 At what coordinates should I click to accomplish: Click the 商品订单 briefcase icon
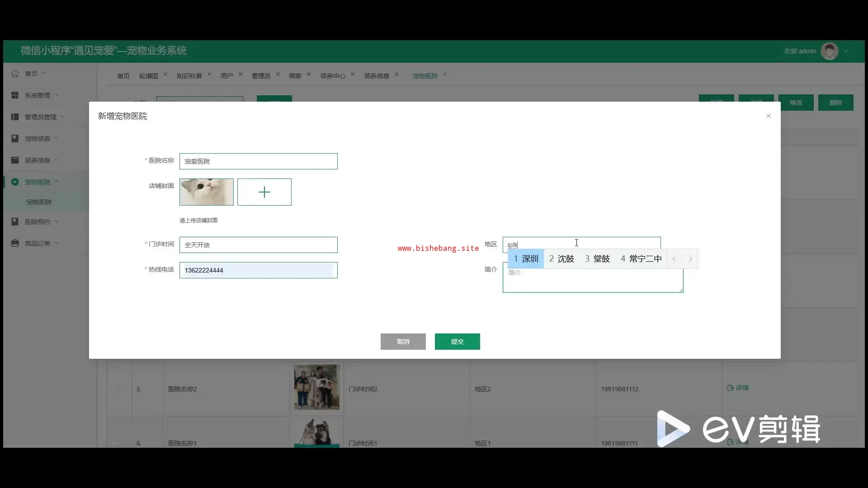(15, 243)
